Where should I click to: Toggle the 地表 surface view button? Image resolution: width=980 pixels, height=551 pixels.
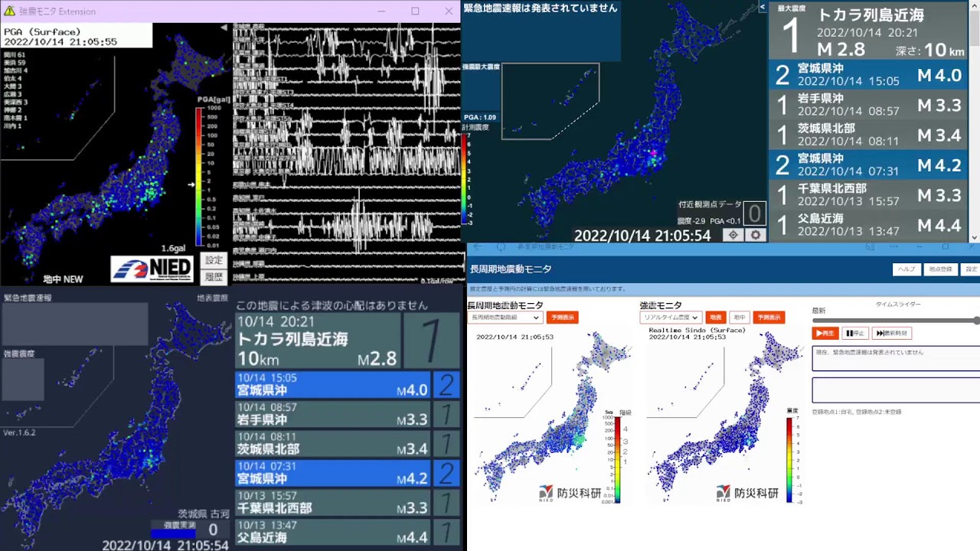point(716,317)
